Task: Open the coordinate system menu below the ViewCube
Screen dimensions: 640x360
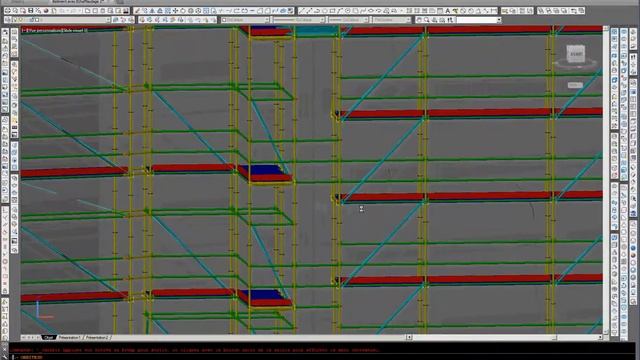Action: point(575,85)
